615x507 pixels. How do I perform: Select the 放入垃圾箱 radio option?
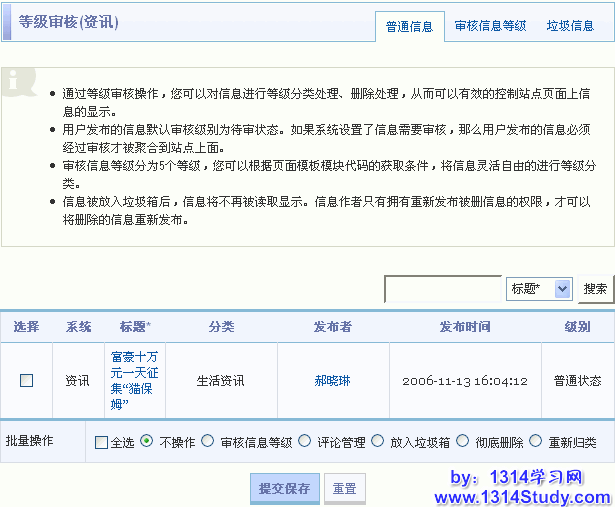pyautogui.click(x=377, y=441)
